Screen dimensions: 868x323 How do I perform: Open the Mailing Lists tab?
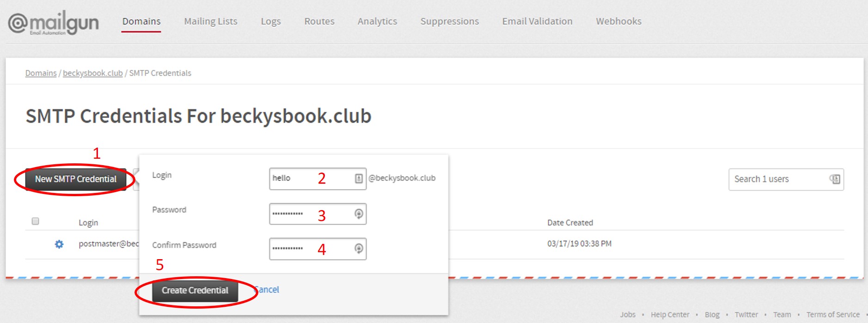coord(211,21)
